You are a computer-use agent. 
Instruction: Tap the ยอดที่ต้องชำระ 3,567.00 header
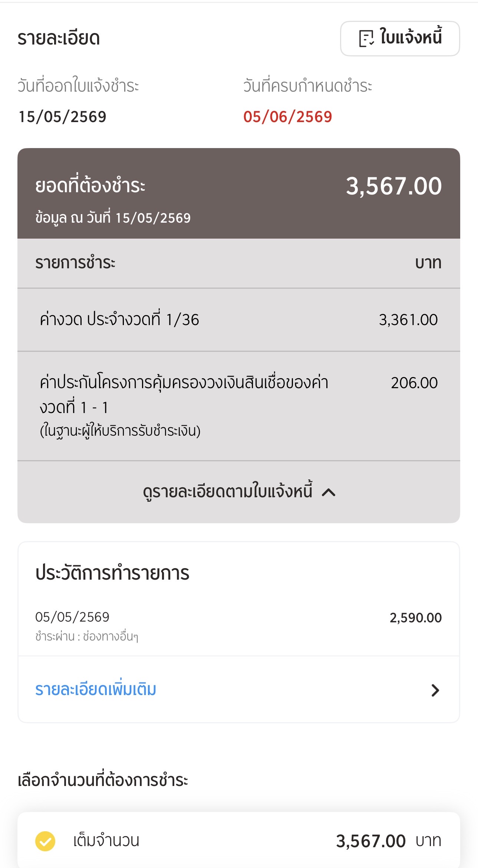(x=239, y=193)
